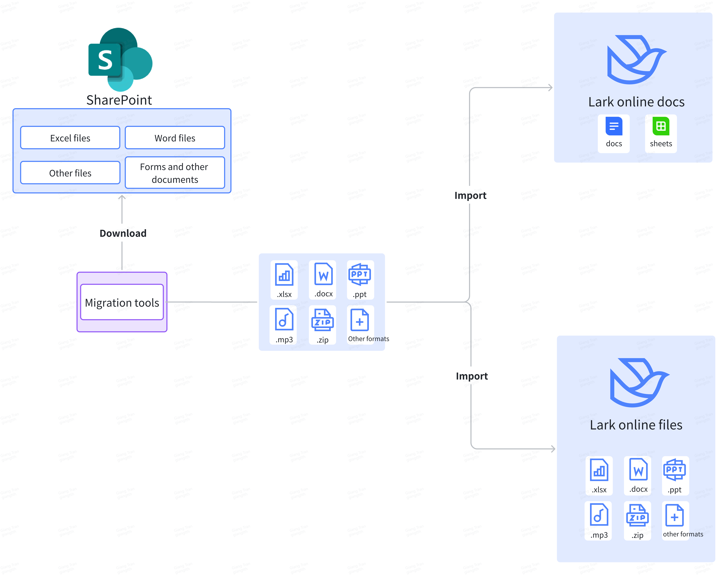The image size is (728, 575).
Task: Click the Import label to Lark online docs
Action: pyautogui.click(x=470, y=195)
